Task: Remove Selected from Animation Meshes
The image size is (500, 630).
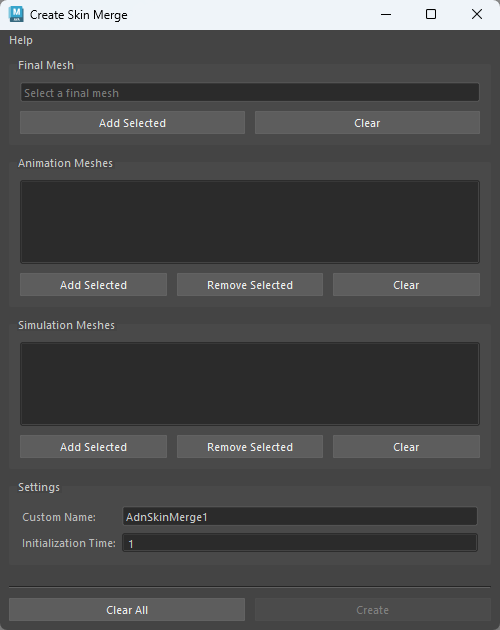Action: pos(250,285)
